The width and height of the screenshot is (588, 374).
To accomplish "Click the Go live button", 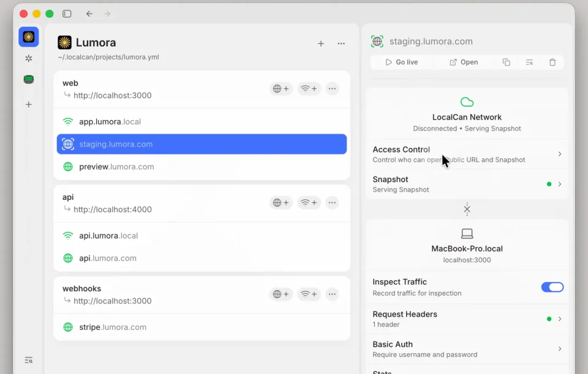I will 402,63.
